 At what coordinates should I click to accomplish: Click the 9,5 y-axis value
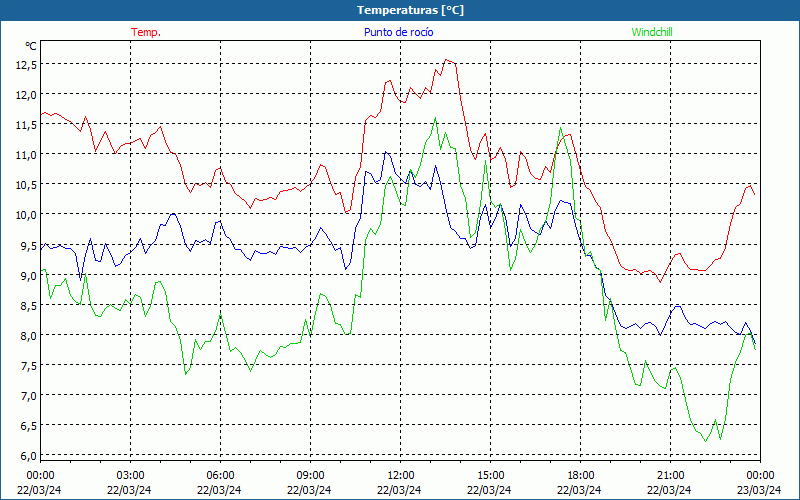(28, 245)
